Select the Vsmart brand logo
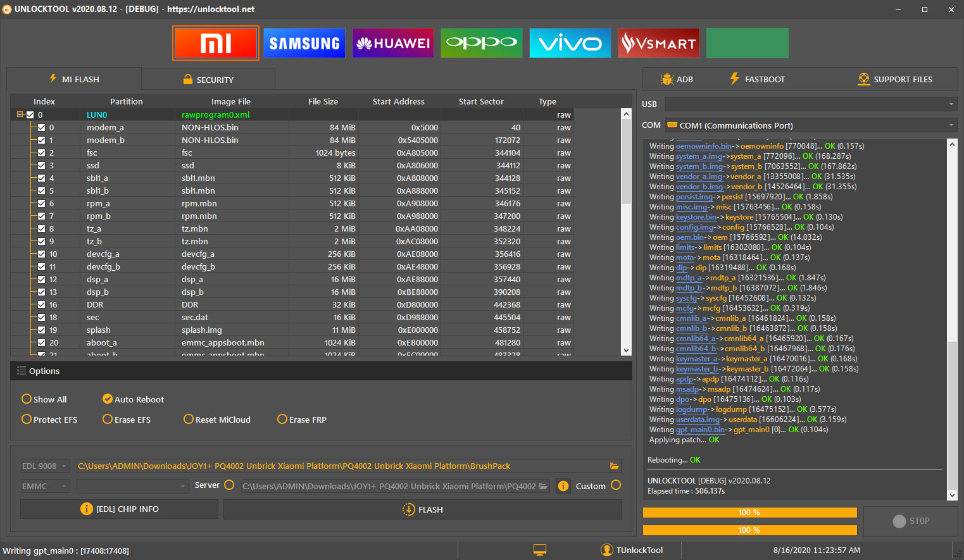 659,43
